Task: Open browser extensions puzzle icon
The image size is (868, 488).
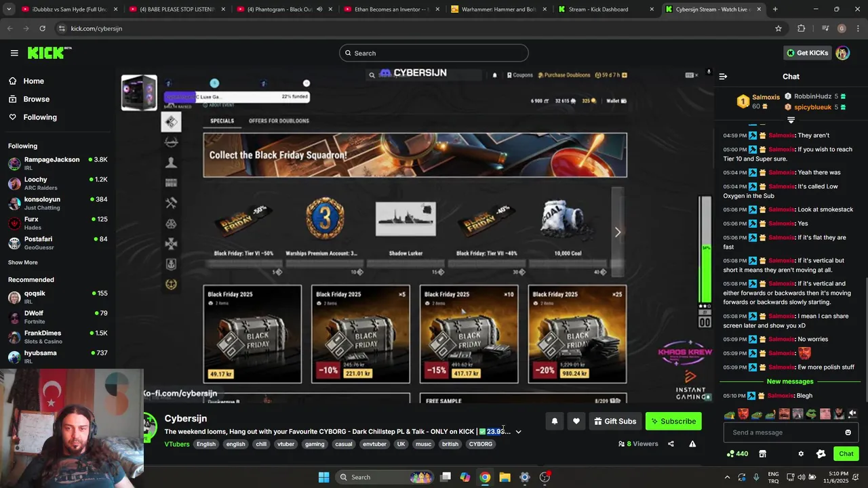Action: coord(802,28)
